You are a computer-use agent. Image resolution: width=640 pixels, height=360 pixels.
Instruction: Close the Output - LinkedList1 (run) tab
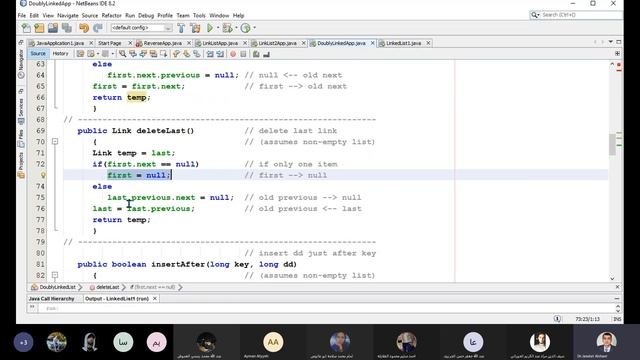point(155,299)
